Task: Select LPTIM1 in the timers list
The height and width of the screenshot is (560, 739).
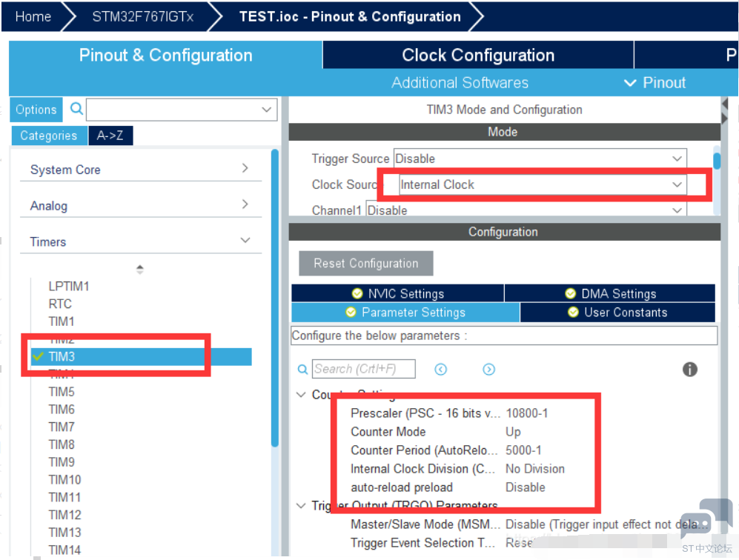Action: 69,287
